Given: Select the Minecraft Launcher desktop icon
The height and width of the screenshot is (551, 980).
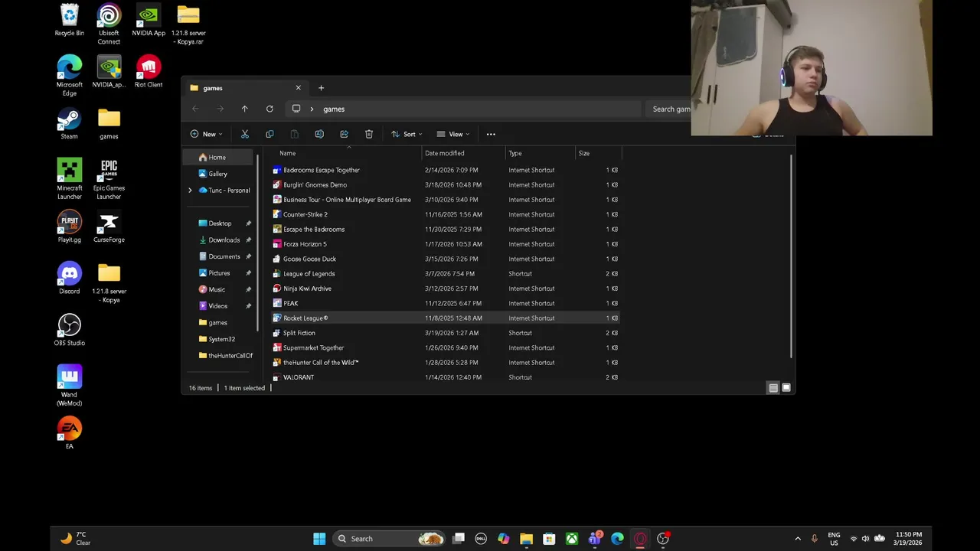Looking at the screenshot, I should (69, 179).
